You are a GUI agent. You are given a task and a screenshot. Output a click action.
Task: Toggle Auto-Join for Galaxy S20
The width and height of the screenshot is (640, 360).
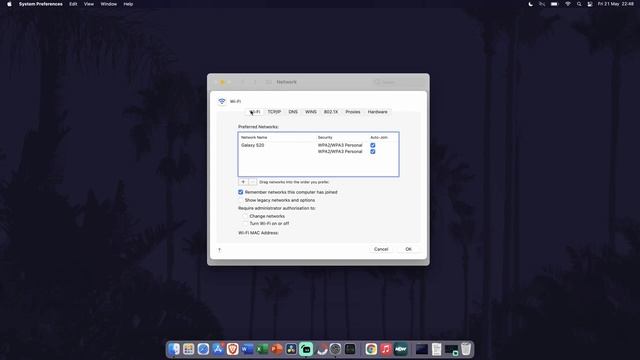click(x=373, y=145)
